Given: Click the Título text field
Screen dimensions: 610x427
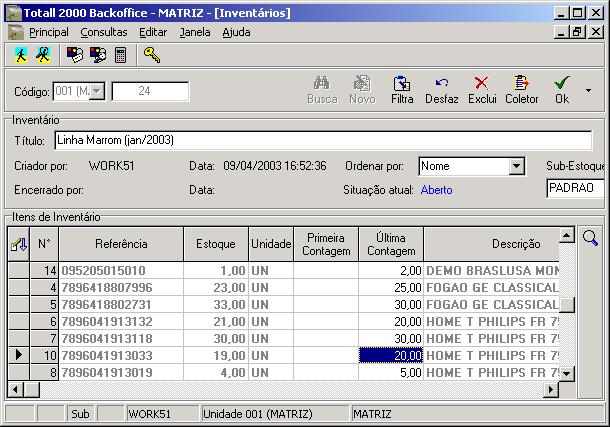Looking at the screenshot, I should pos(322,140).
